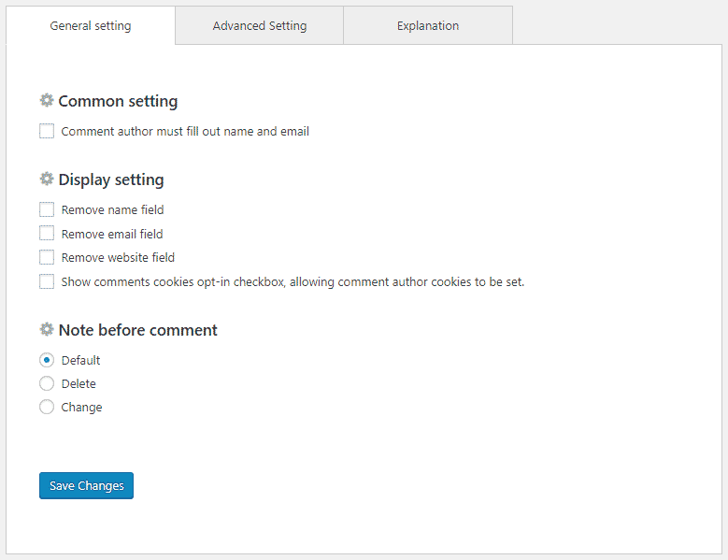Open the Advanced Setting tab
Image resolution: width=728 pixels, height=560 pixels.
(260, 25)
